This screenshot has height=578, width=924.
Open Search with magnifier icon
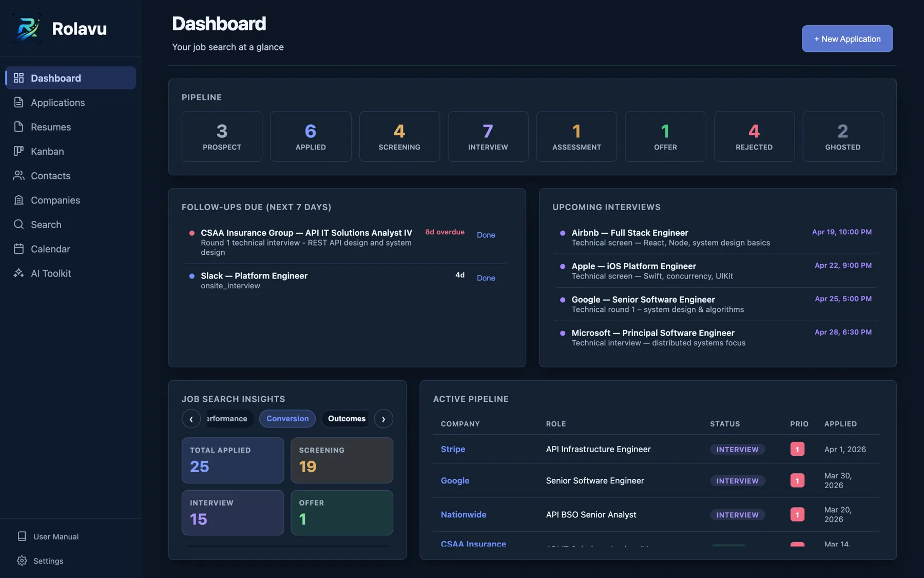tap(18, 225)
